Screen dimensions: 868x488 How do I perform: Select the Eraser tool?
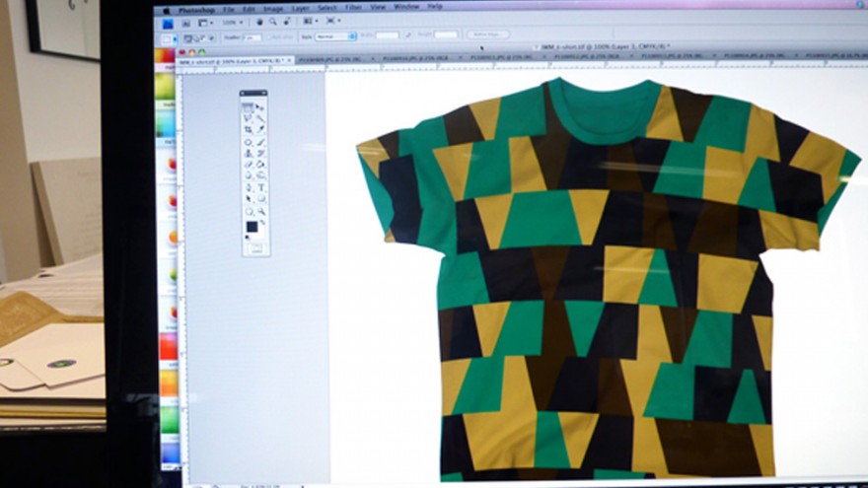(x=248, y=165)
